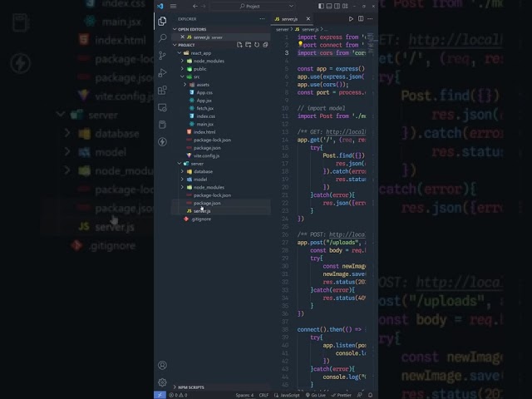The image size is (532, 399).
Task: Change CRLF end of line sequence
Action: [264, 395]
